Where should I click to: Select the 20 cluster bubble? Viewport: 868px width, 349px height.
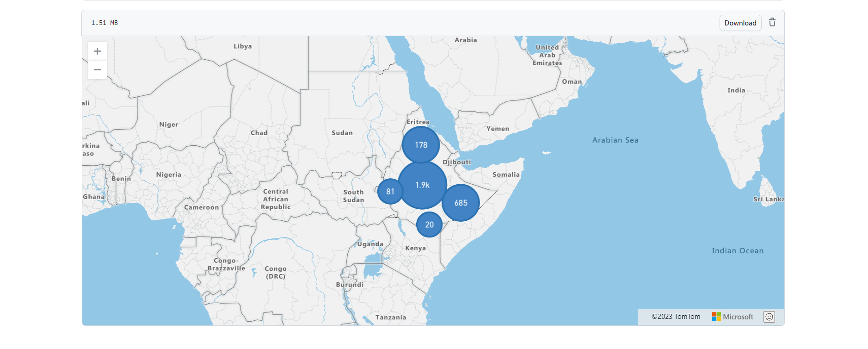[429, 224]
